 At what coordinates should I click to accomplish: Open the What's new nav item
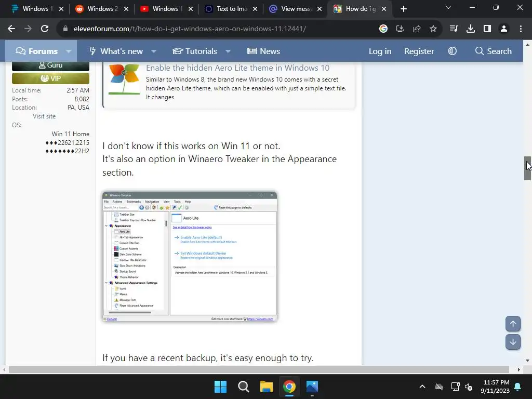[x=116, y=51]
